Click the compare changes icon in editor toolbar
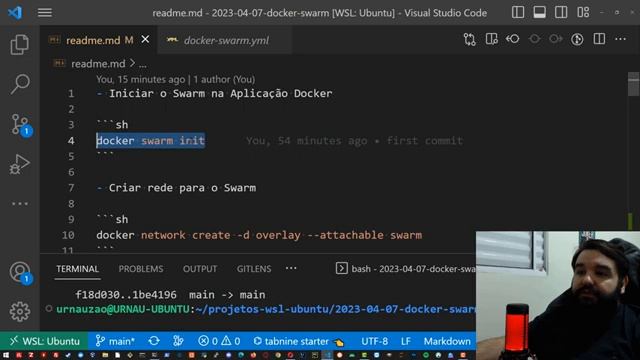 coord(469,40)
